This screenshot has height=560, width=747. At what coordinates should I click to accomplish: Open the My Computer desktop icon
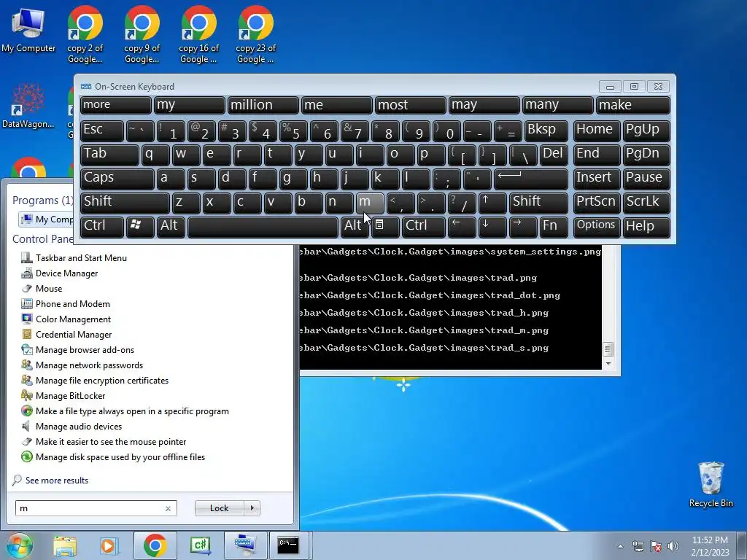[28, 29]
